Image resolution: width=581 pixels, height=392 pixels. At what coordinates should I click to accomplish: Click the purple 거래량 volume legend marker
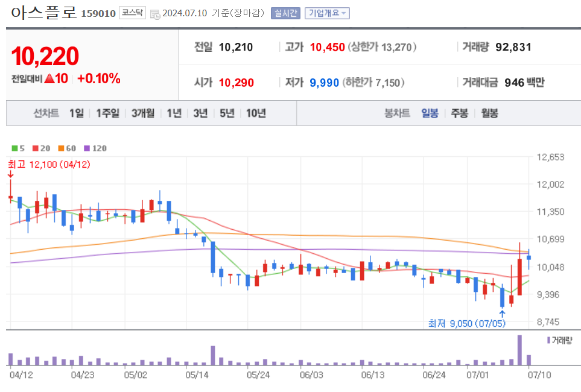coord(549,340)
